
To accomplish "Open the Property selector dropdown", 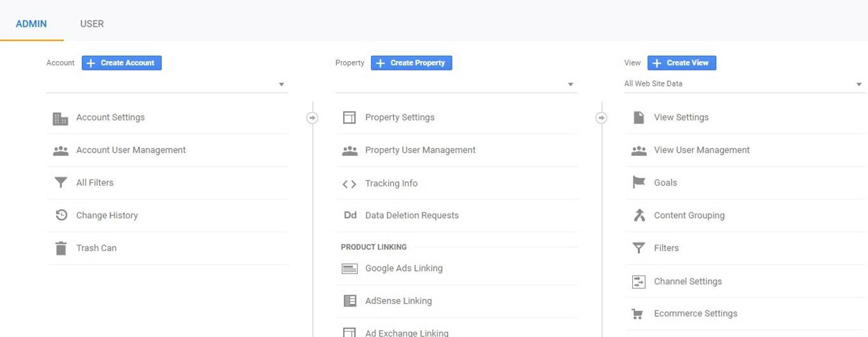I will (x=456, y=84).
